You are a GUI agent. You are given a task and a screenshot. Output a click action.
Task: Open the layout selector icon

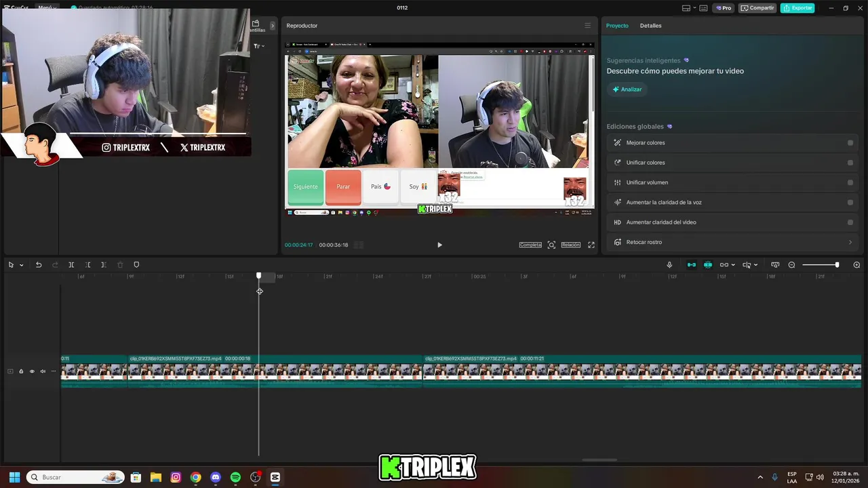coord(686,8)
